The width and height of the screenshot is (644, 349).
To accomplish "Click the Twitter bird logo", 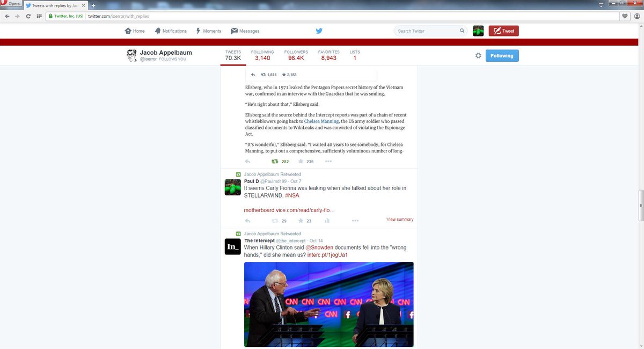I will tap(319, 31).
